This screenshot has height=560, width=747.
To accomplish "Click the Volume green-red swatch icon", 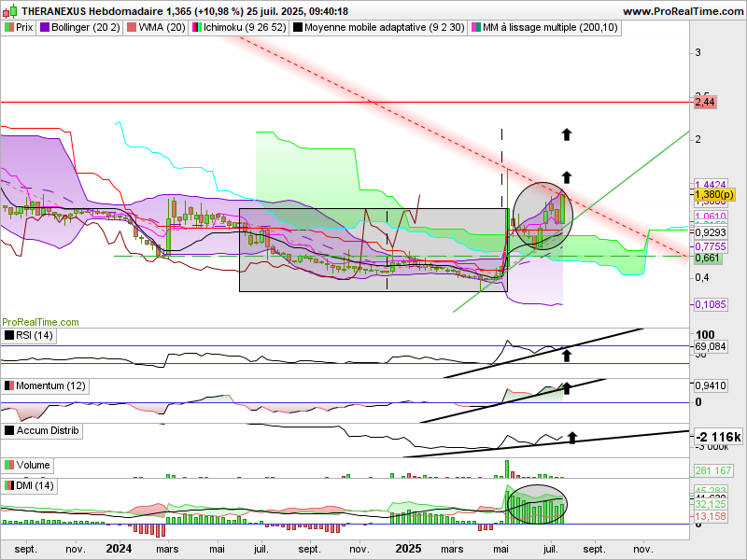I will (x=9, y=465).
